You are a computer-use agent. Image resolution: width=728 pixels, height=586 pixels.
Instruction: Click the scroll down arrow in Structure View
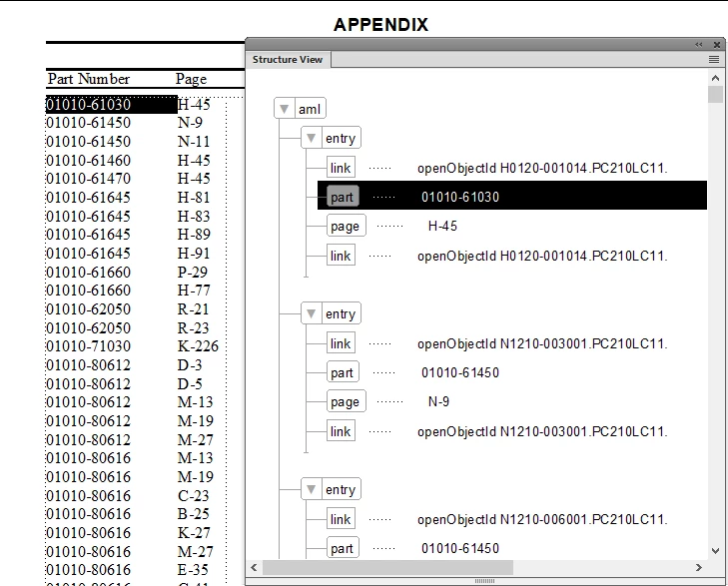(715, 551)
